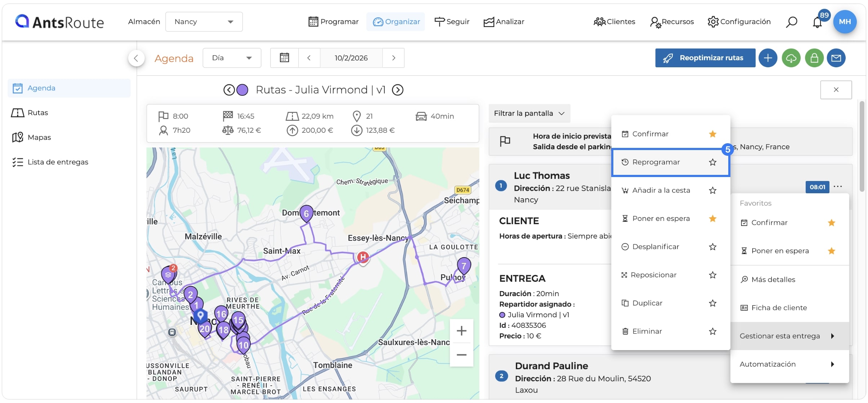Click Reoptimizar rutas button
Viewport: 868px width, 403px height.
[705, 58]
